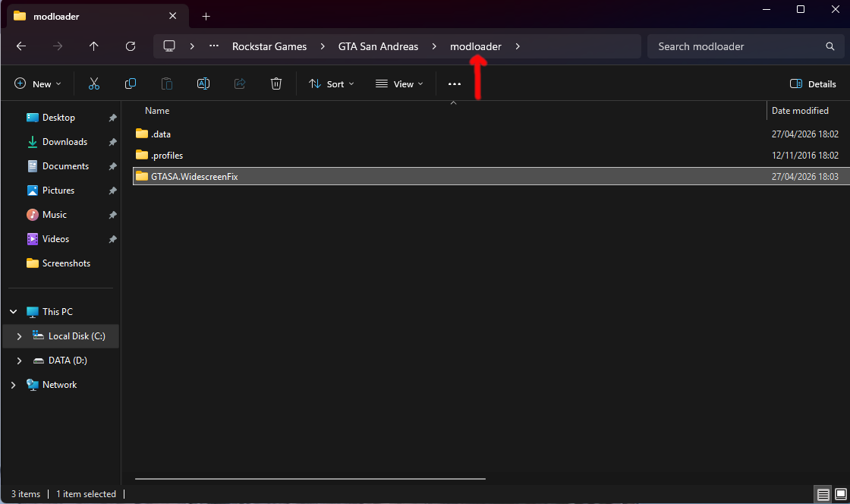Show hidden breadcrumb path via ellipsis
Image resolution: width=850 pixels, height=504 pixels.
click(214, 46)
